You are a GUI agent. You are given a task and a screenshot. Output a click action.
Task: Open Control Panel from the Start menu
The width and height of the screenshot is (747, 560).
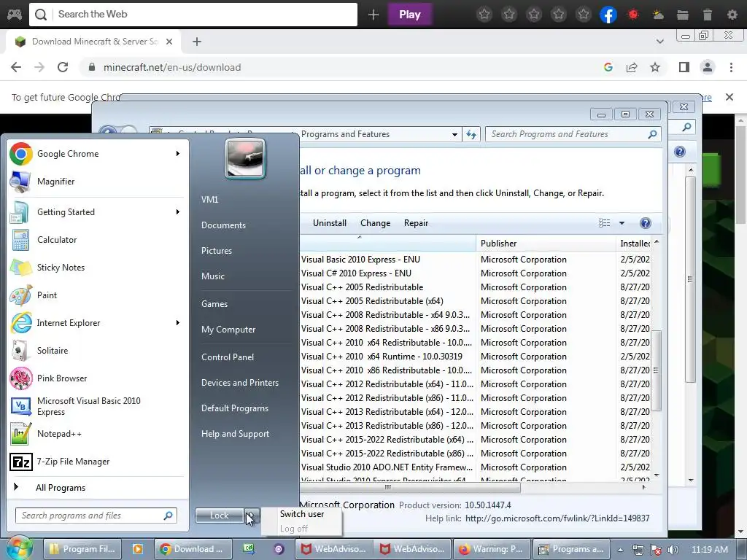[x=228, y=357]
